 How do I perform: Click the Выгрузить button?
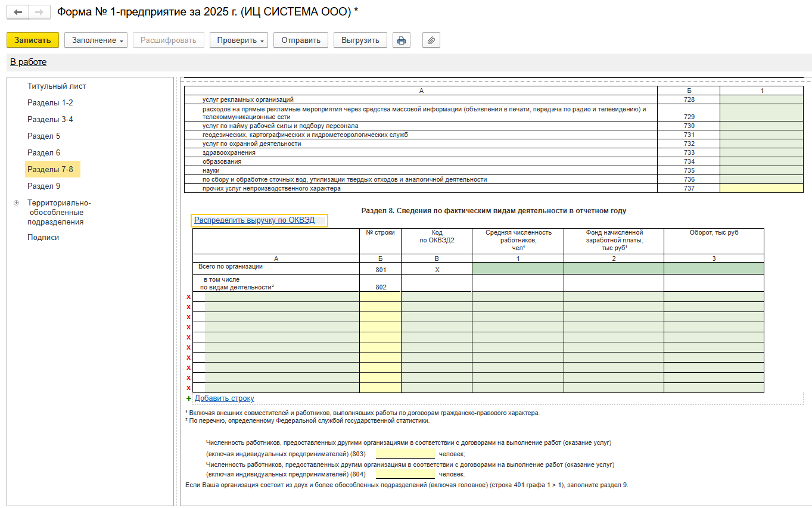pos(360,40)
